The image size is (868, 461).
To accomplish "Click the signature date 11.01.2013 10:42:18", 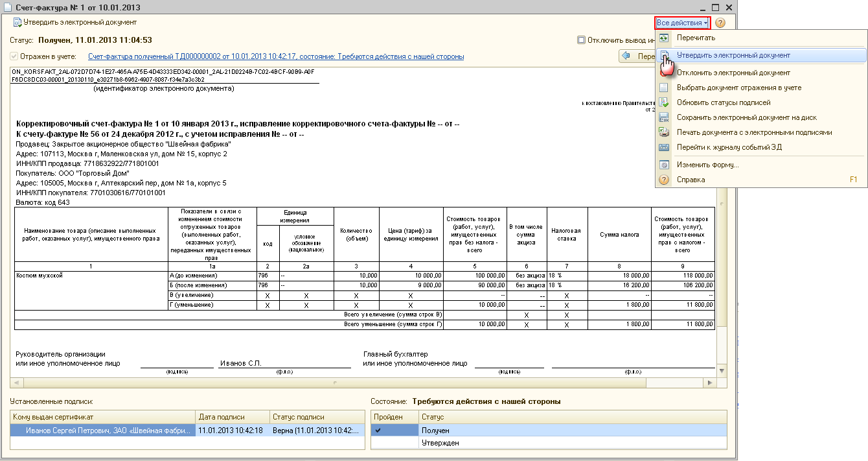I will point(233,431).
